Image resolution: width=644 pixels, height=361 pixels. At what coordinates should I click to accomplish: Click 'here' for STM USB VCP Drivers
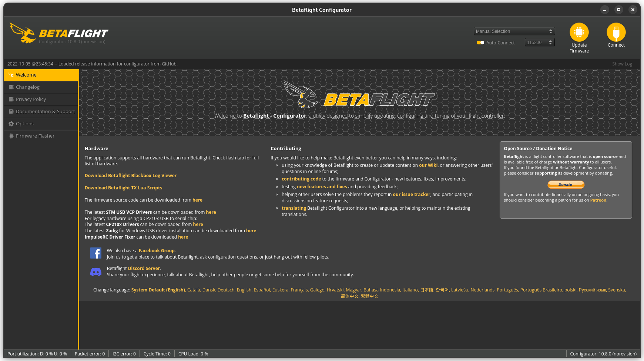(x=211, y=212)
